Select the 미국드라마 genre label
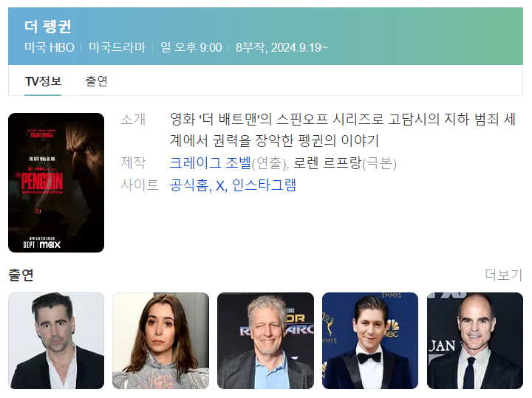 pos(117,47)
